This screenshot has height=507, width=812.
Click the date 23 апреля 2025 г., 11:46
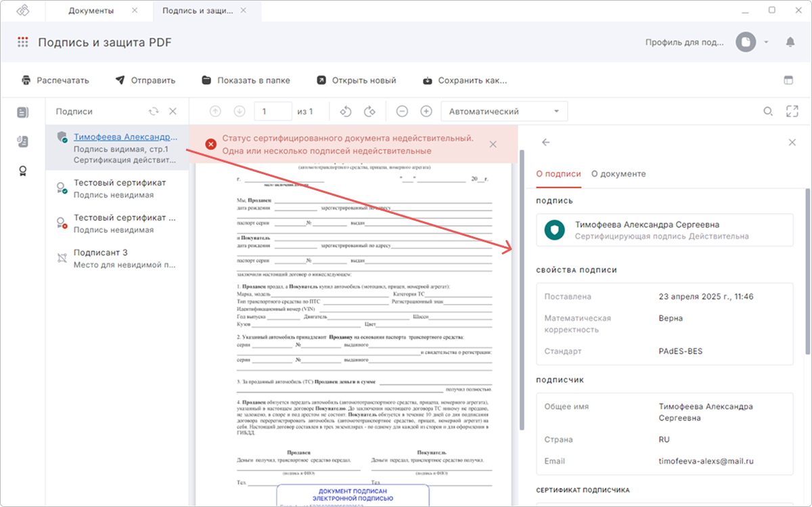click(706, 296)
